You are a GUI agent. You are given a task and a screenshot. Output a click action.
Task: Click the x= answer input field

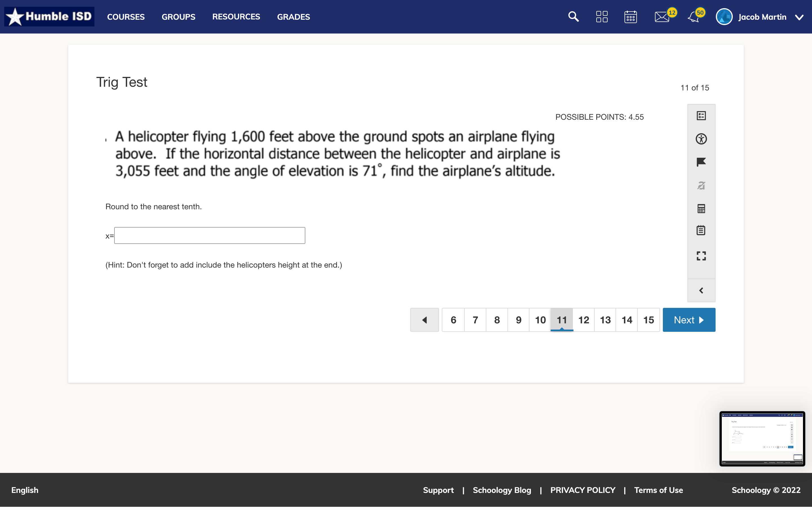[209, 235]
